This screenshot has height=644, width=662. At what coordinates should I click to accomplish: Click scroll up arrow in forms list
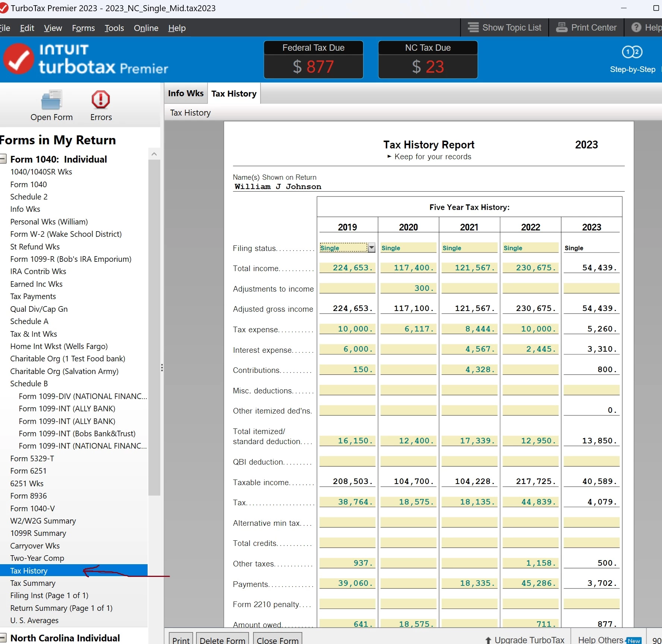click(154, 154)
